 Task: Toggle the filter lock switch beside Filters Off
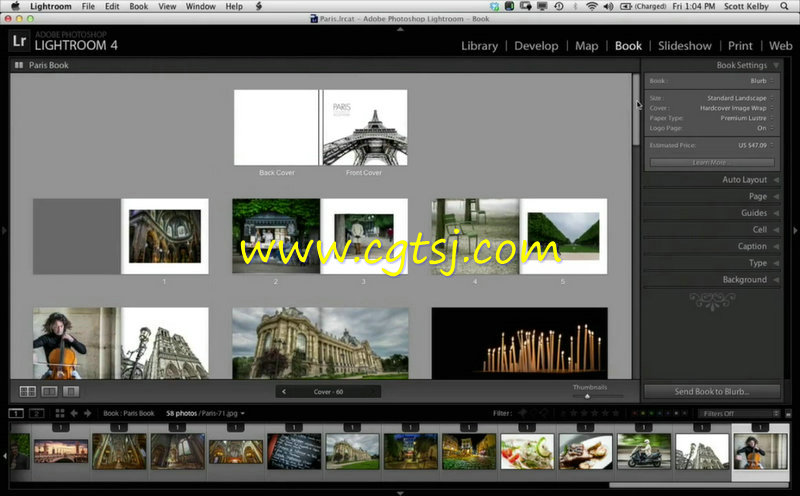tap(788, 413)
